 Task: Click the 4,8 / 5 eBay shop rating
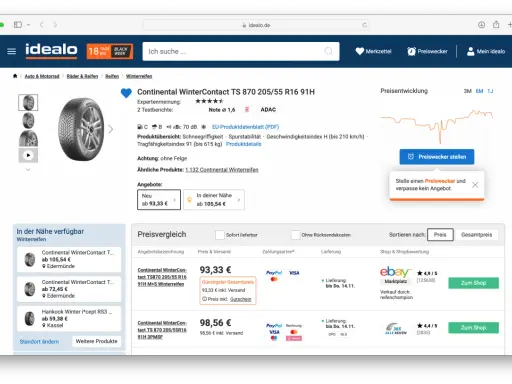(427, 273)
